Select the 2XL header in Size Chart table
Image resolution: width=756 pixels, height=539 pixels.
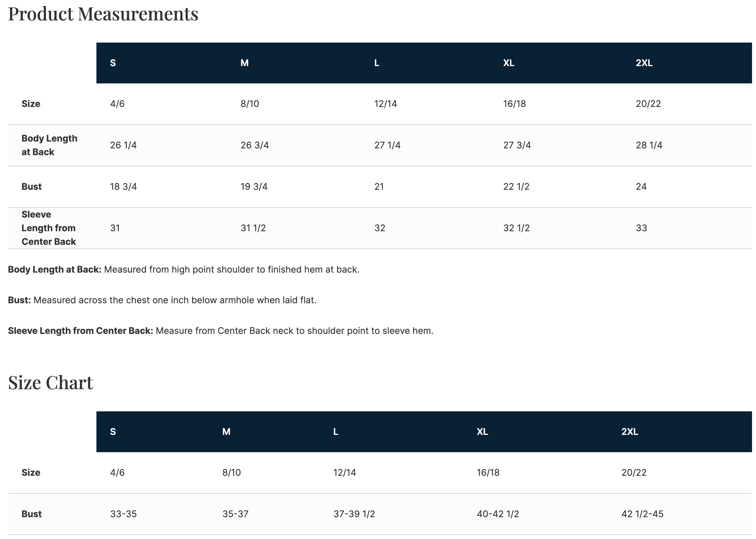[x=629, y=431]
